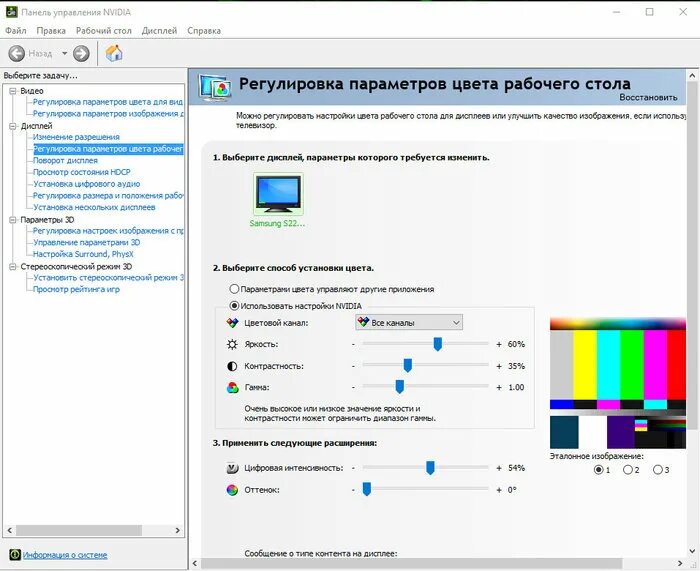700x571 pixels.
Task: Open the Правка menu
Action: (x=51, y=30)
